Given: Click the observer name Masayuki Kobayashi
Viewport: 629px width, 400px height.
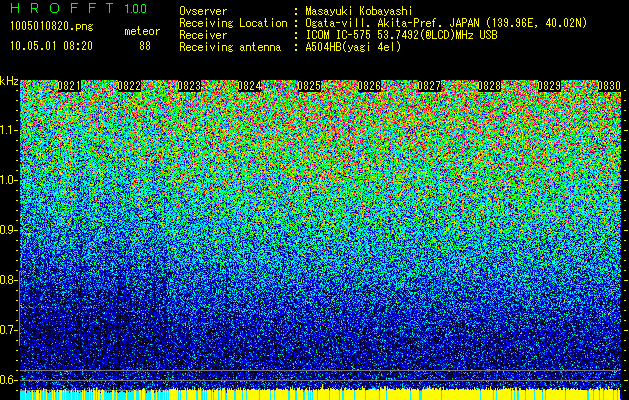Looking at the screenshot, I should [359, 11].
